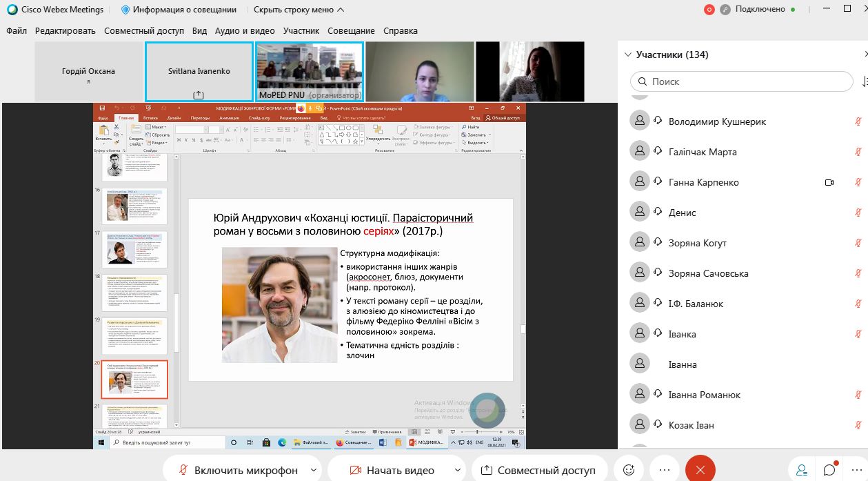Open the participants panel icon

802,470
